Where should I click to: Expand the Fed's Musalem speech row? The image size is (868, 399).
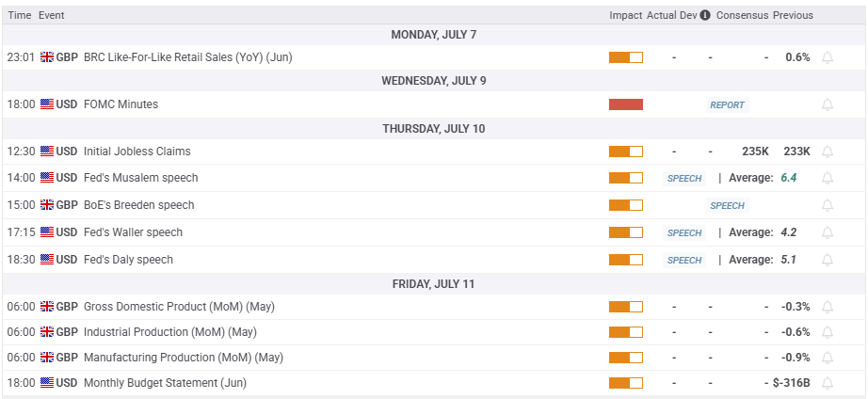click(x=140, y=178)
